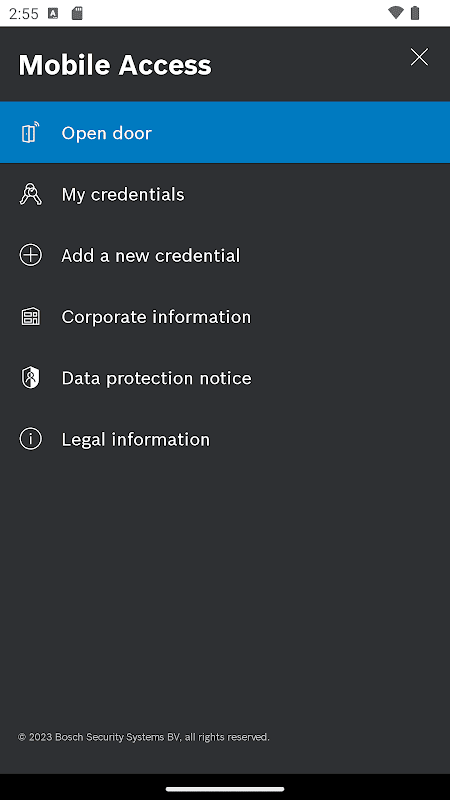
Task: Click the Mobile Access title
Action: [115, 65]
